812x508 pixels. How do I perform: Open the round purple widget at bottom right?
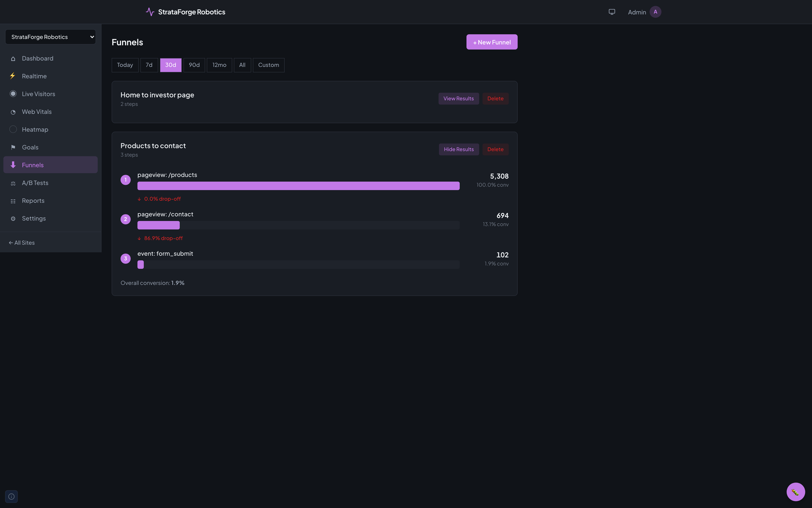click(x=796, y=492)
